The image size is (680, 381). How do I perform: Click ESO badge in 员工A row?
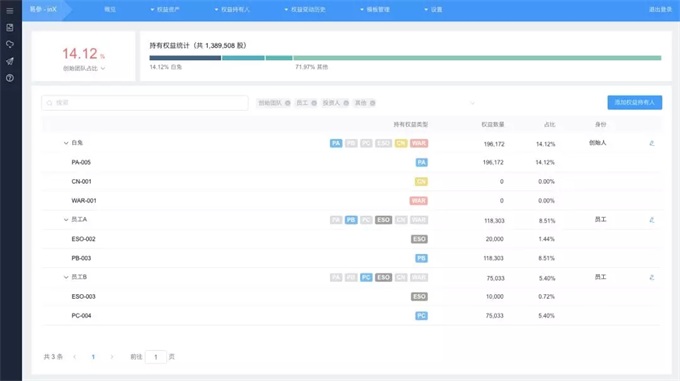tap(383, 220)
